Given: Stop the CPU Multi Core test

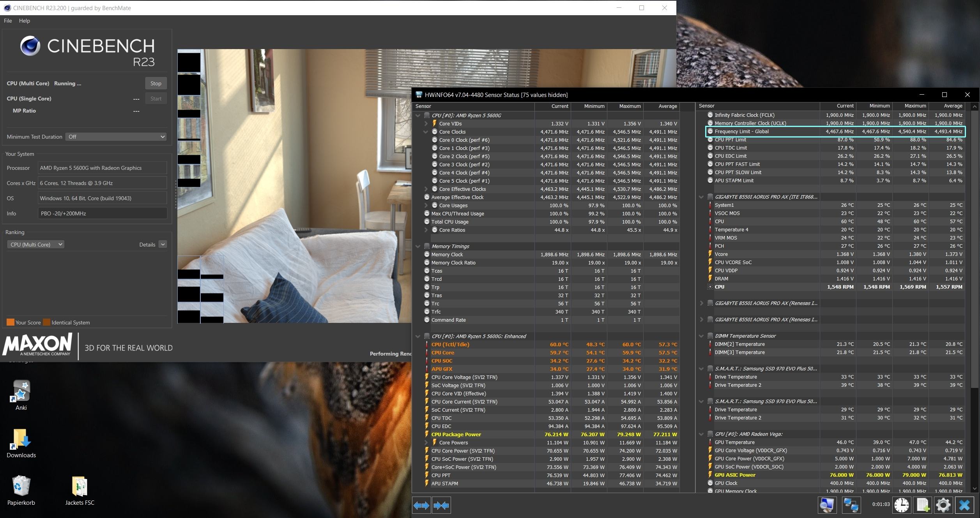Looking at the screenshot, I should tap(156, 83).
